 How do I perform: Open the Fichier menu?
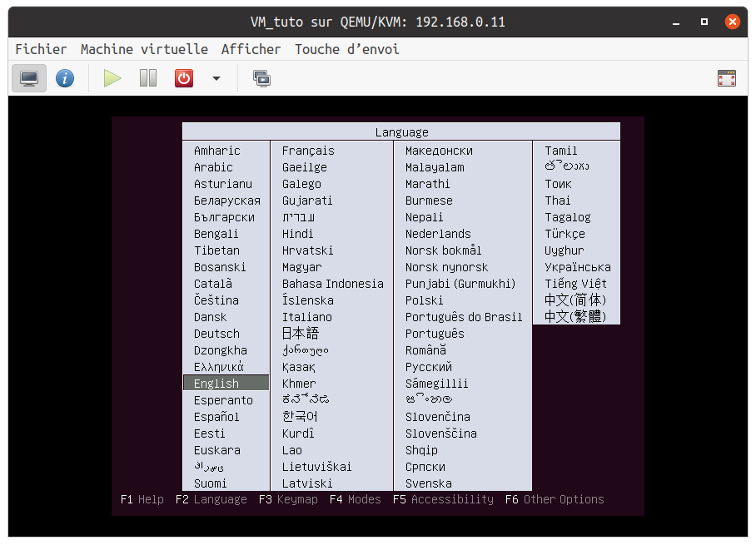[x=41, y=49]
